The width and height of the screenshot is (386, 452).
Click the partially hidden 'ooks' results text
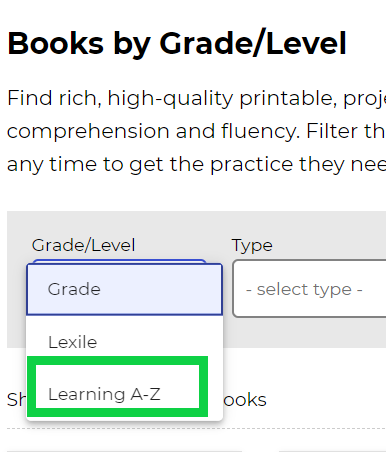pyautogui.click(x=245, y=400)
